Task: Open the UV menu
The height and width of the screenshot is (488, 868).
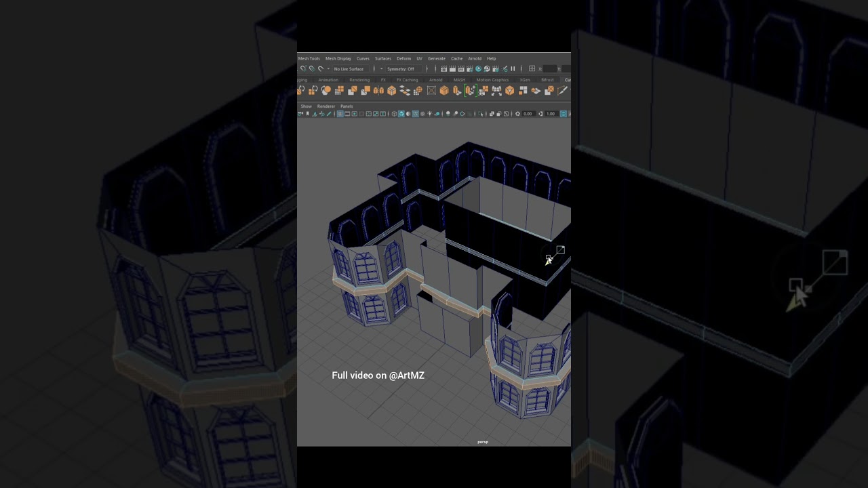Action: coord(419,58)
